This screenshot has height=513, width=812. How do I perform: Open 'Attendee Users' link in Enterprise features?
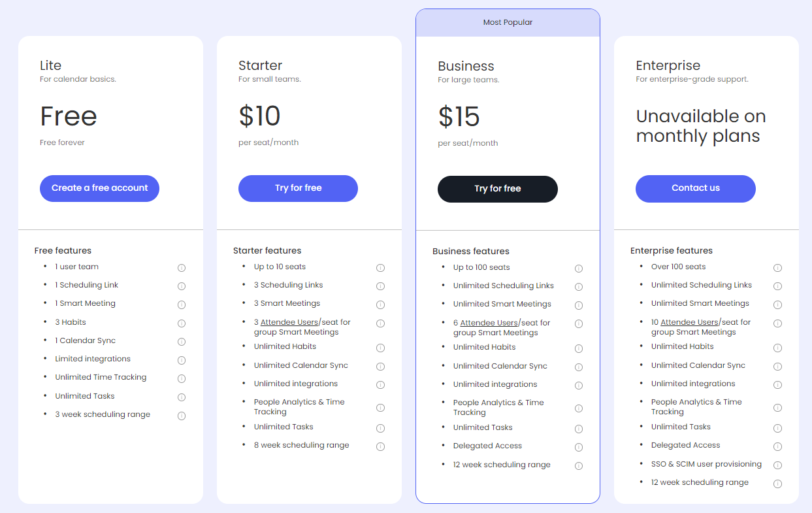point(689,322)
